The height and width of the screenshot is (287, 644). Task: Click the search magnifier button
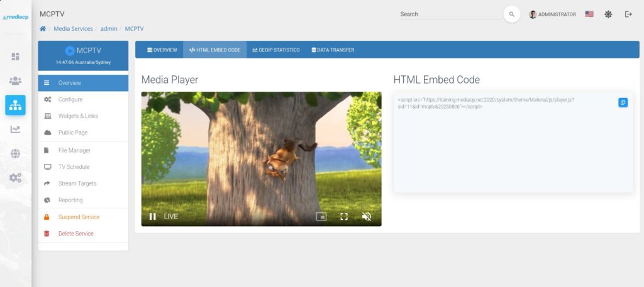[x=512, y=14]
